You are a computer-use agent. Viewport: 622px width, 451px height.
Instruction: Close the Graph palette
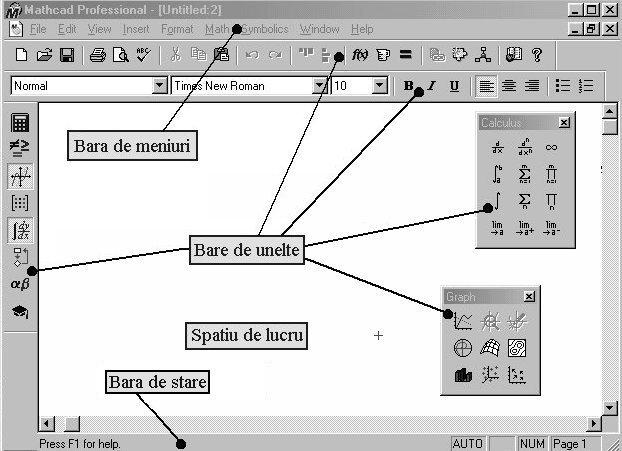point(529,296)
